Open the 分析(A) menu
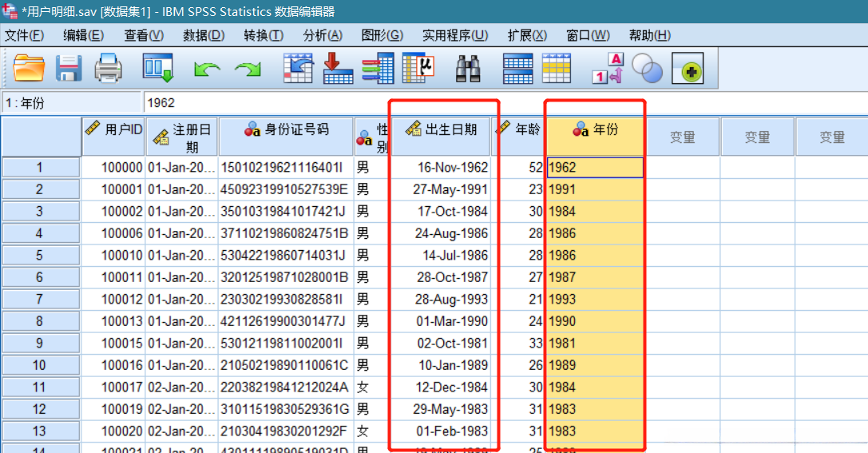The width and height of the screenshot is (868, 453). coord(322,35)
